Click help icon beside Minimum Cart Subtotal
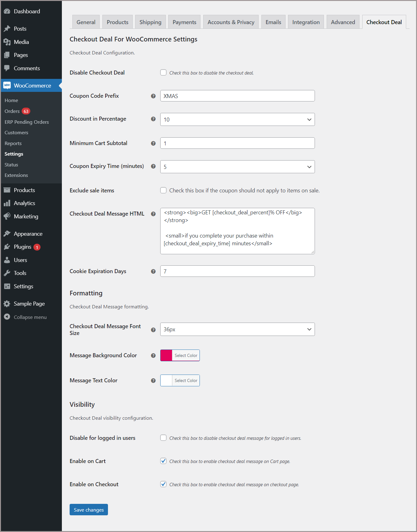 [x=153, y=144]
